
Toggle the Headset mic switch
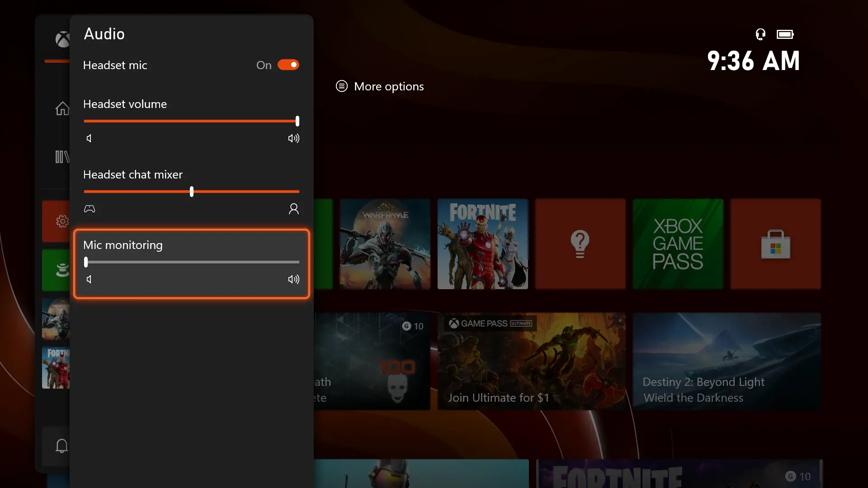coord(288,65)
